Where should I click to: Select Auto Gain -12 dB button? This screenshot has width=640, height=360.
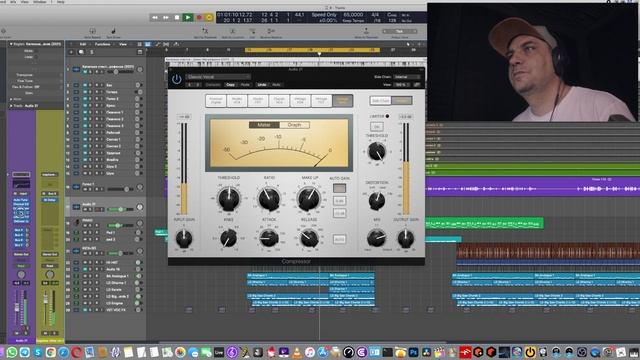pos(339,213)
